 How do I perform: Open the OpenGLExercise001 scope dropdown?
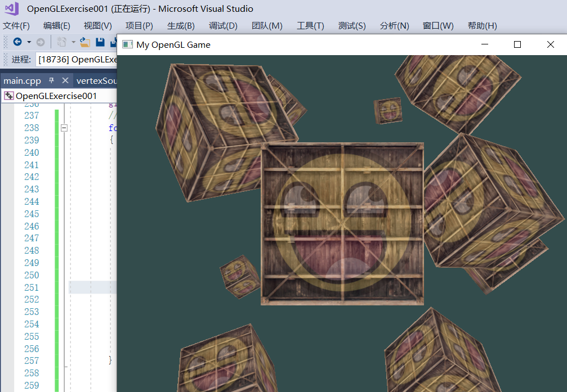click(x=59, y=96)
